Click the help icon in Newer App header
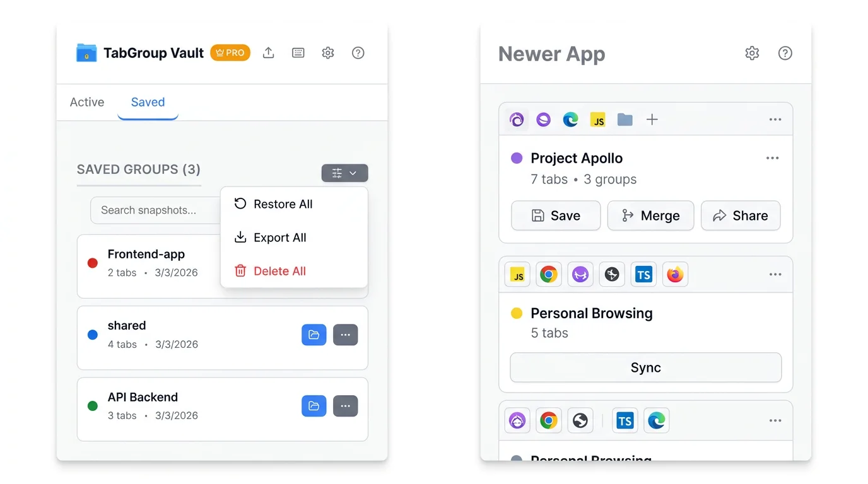Screen dimensions: 868x484 785,53
